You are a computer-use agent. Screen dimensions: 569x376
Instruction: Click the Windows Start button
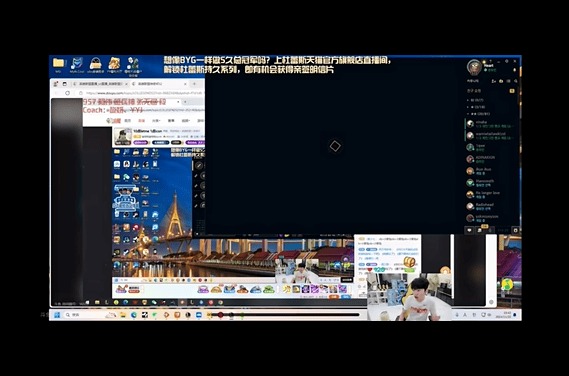click(x=57, y=315)
